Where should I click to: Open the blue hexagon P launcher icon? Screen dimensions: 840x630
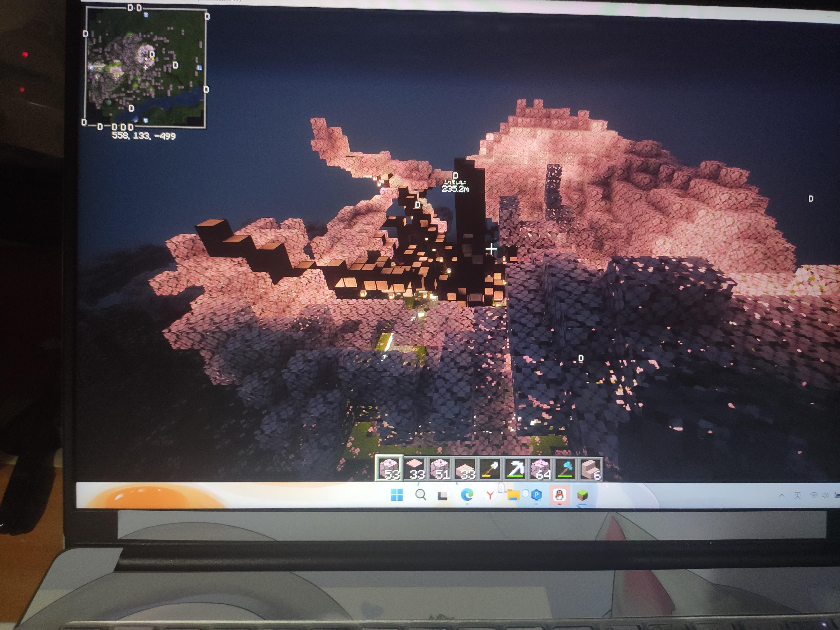tap(536, 495)
